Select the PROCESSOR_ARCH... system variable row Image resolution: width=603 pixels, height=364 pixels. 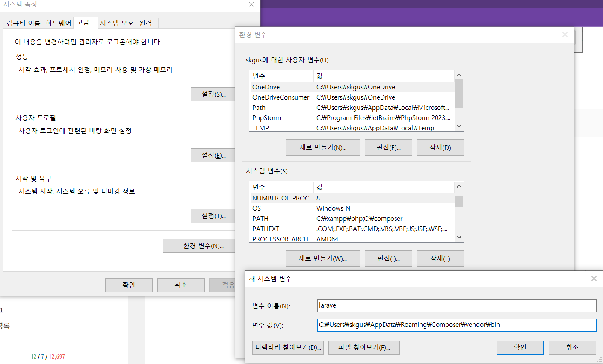352,238
